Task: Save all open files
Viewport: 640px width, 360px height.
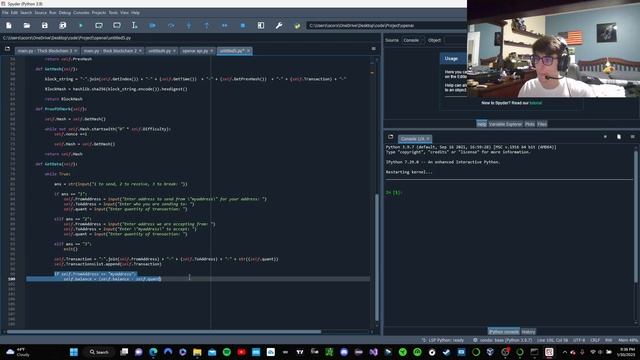Action: pyautogui.click(x=62, y=25)
